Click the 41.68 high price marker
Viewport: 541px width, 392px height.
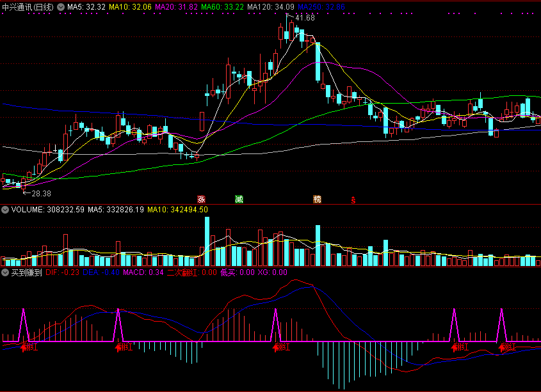click(x=304, y=18)
